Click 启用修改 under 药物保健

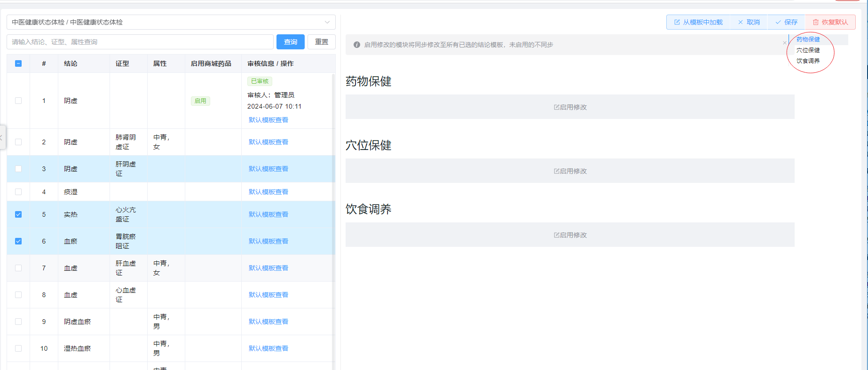[x=570, y=107]
